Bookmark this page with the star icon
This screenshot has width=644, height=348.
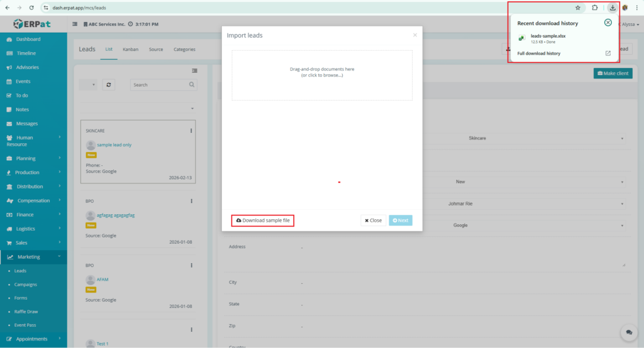pos(577,8)
